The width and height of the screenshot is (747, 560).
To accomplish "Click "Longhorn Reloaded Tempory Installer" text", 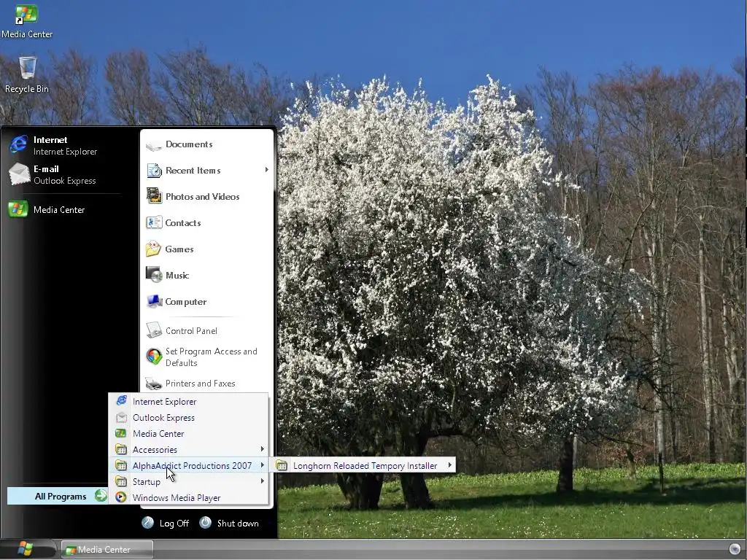I will click(365, 466).
